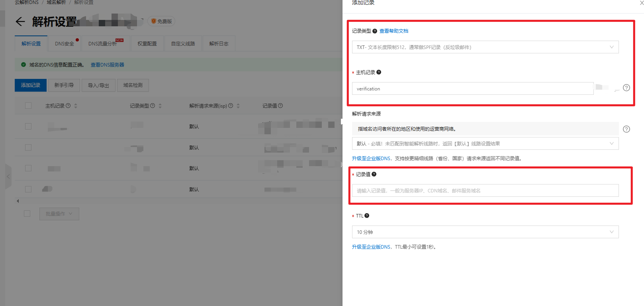Sort table by 主机记录 column arrows
644x306 pixels.
coord(76,106)
